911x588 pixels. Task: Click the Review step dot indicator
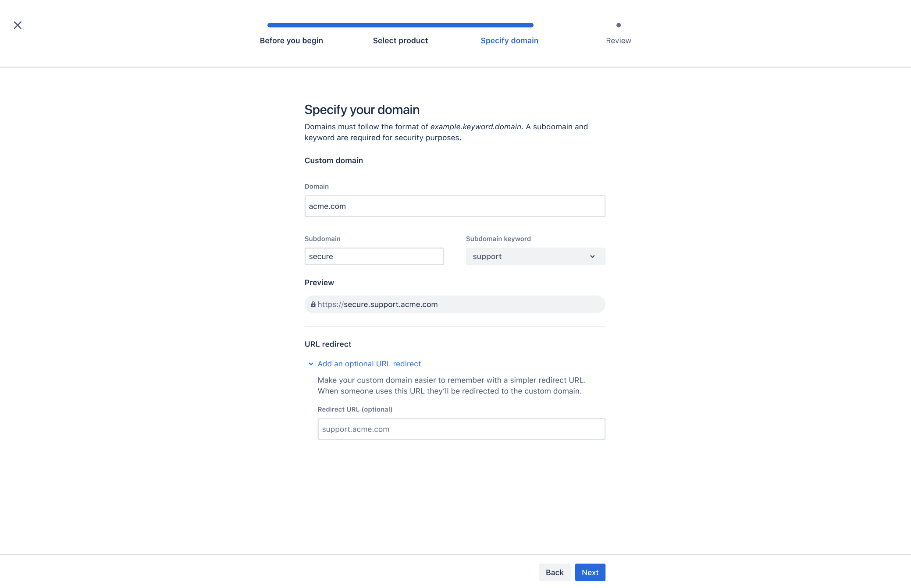(618, 25)
